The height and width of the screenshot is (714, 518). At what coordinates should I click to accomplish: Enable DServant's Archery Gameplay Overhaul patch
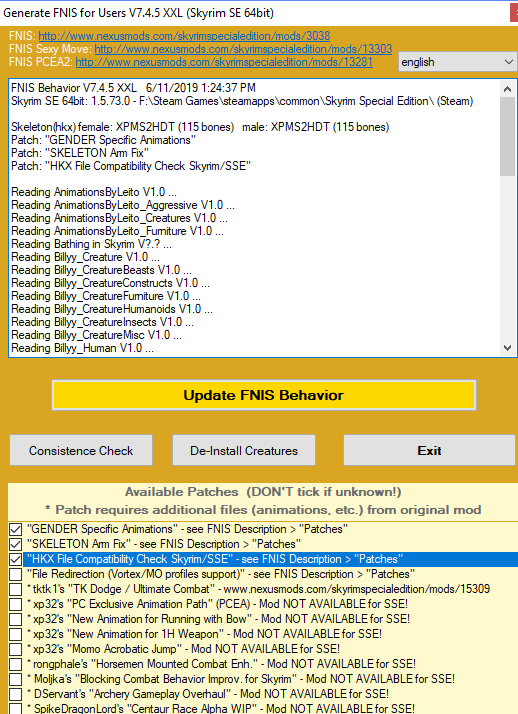pyautogui.click(x=15, y=694)
